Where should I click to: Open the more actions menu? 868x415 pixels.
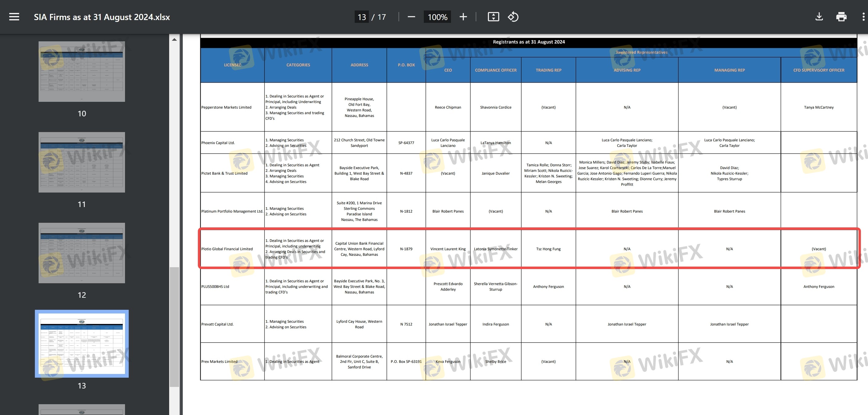click(x=863, y=17)
